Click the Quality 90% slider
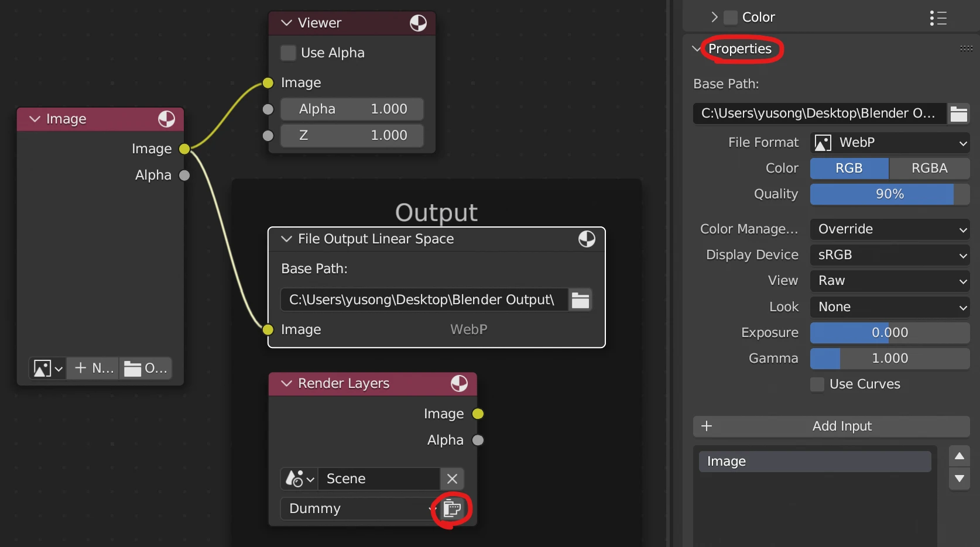Viewport: 980px width, 547px height. 889,194
